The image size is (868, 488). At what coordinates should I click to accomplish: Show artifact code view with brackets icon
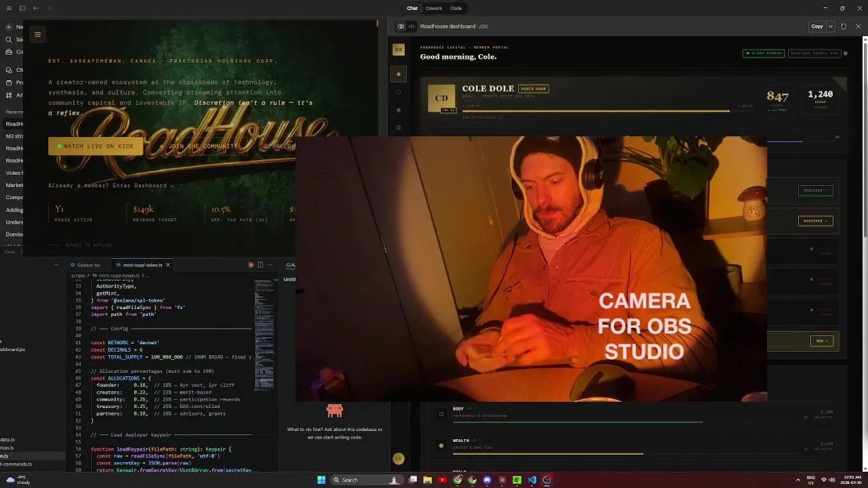[x=412, y=26]
